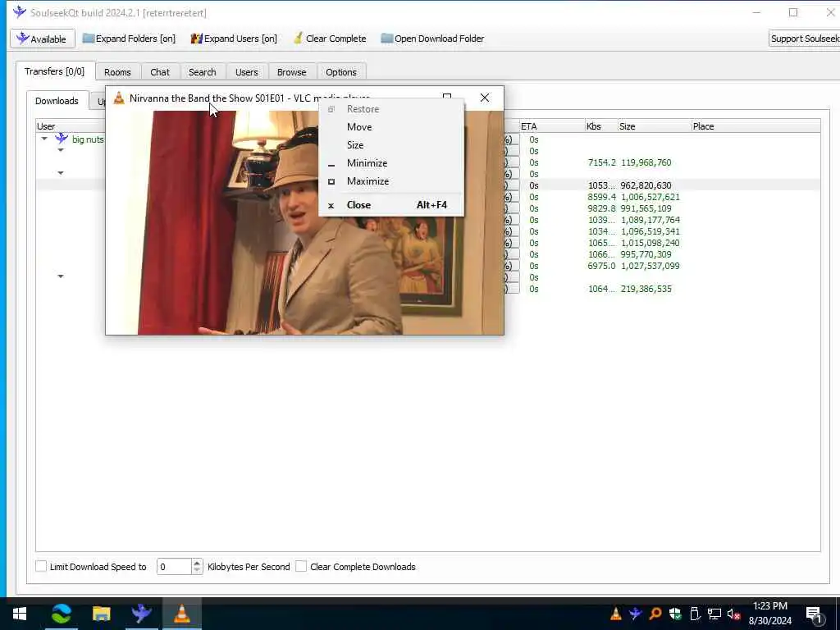The image size is (840, 630).
Task: Click the size value 1,027,537,099
Action: pos(650,266)
